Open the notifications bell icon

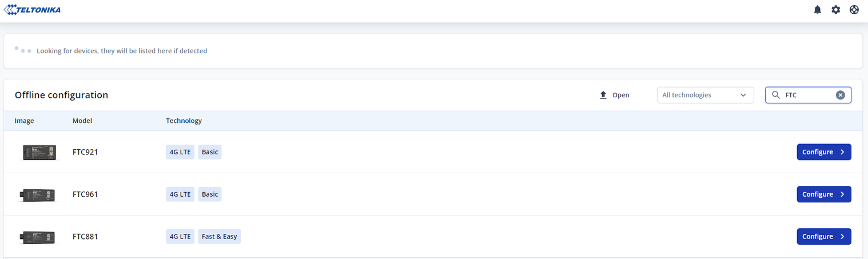click(x=818, y=10)
